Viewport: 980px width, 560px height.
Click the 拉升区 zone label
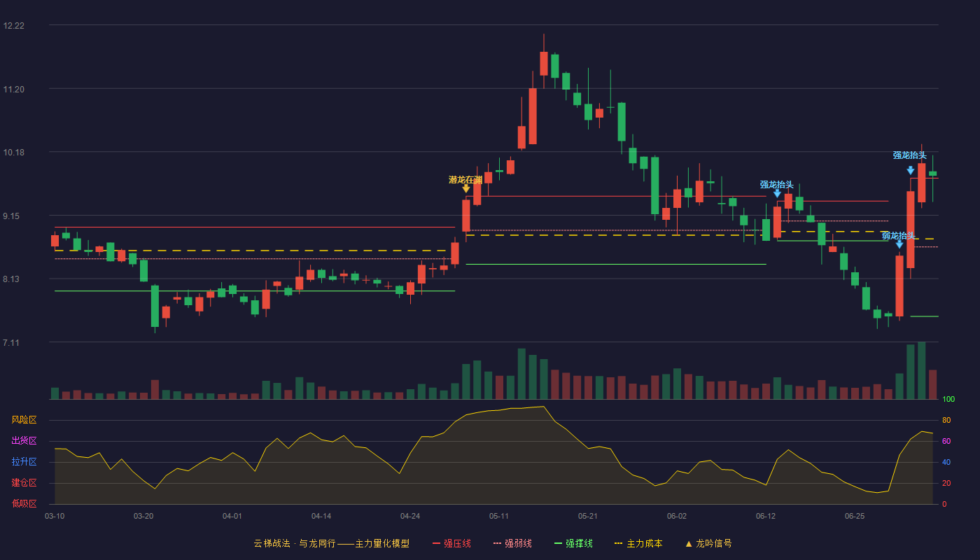(x=24, y=462)
